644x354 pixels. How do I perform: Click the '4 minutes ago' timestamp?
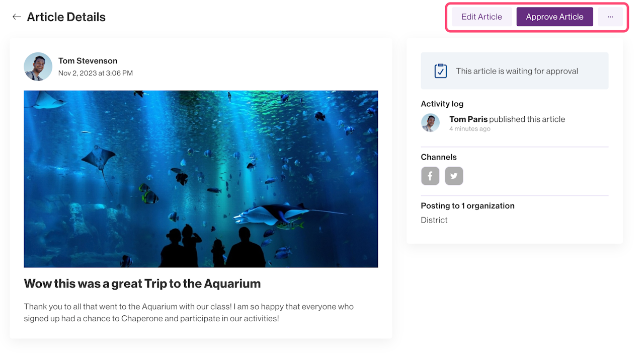[x=470, y=129]
